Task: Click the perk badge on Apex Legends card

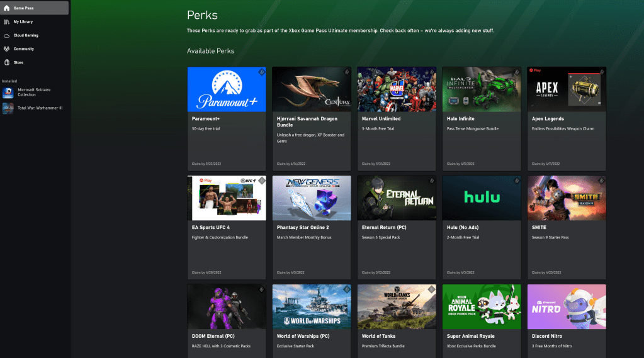Action: tap(602, 72)
